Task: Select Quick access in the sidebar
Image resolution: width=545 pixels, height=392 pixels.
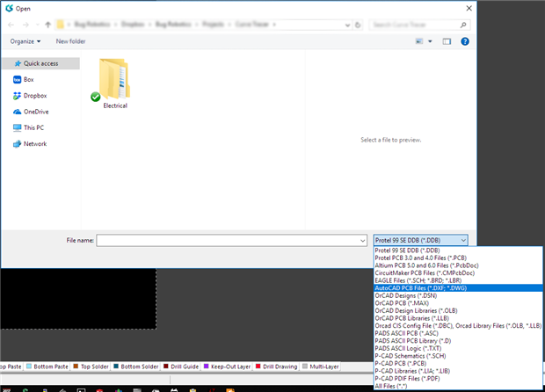Action: (x=41, y=63)
